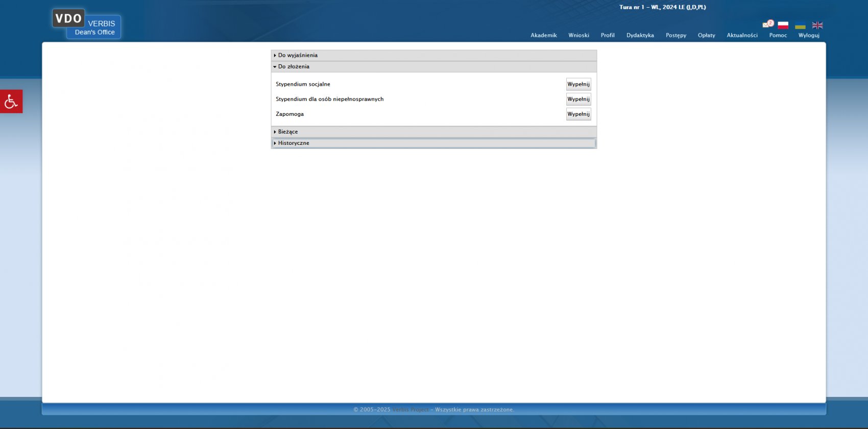Switch language using the Ukrainian flag
The height and width of the screenshot is (429, 868).
click(x=800, y=26)
